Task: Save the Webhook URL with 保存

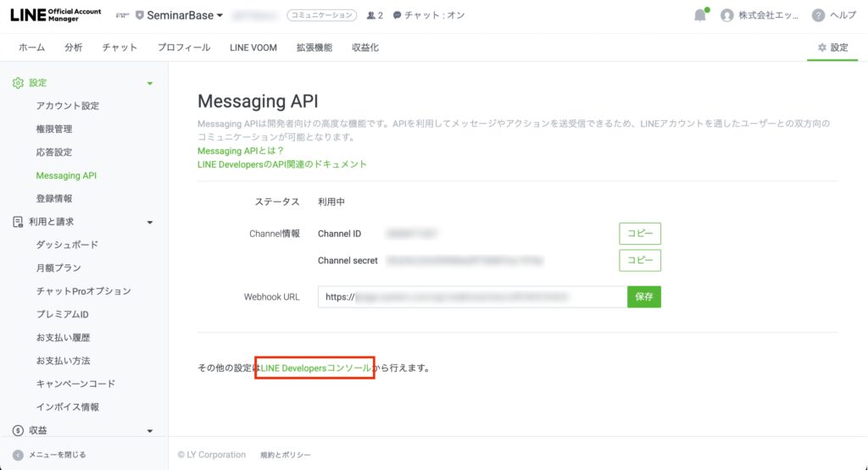Action: point(643,296)
